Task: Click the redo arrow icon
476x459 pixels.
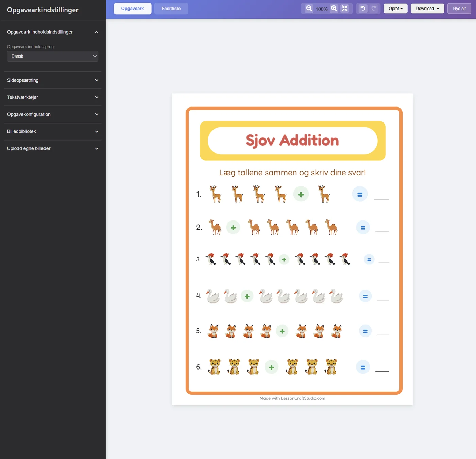Action: click(x=374, y=9)
